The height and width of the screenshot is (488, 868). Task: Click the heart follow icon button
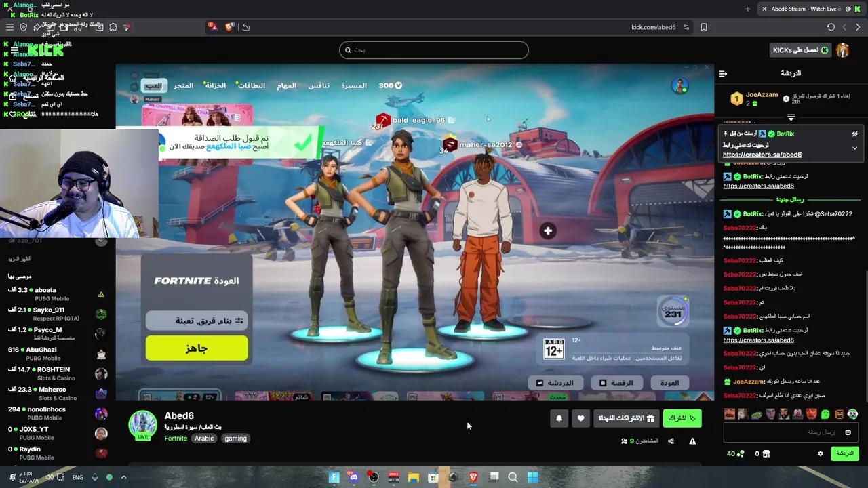(580, 418)
